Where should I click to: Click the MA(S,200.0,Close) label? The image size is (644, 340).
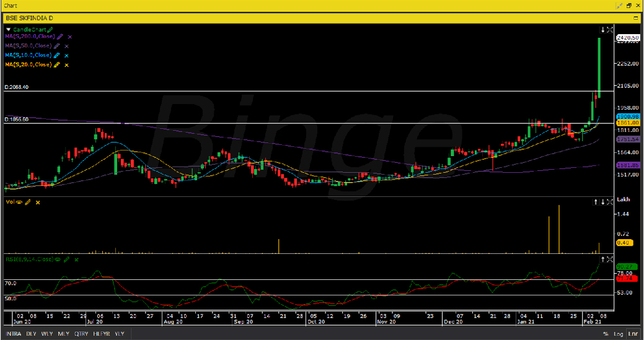[x=30, y=37]
